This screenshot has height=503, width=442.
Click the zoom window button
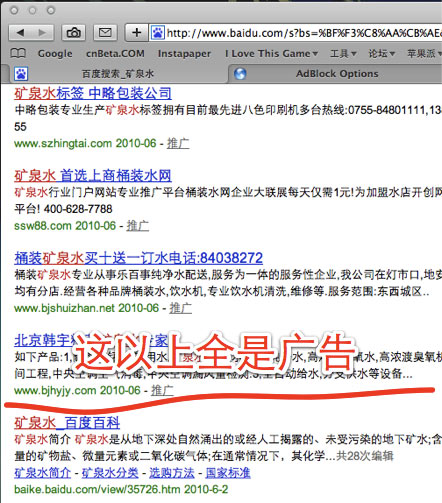tap(51, 11)
